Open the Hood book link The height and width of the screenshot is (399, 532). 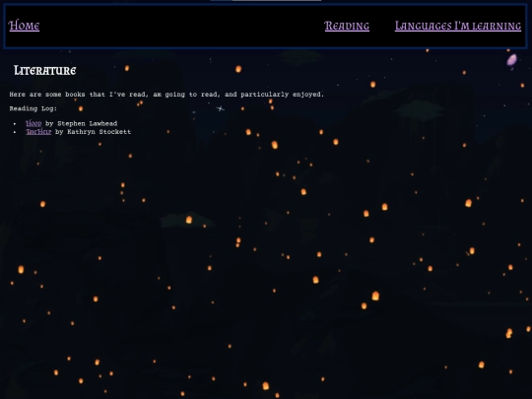coord(33,123)
